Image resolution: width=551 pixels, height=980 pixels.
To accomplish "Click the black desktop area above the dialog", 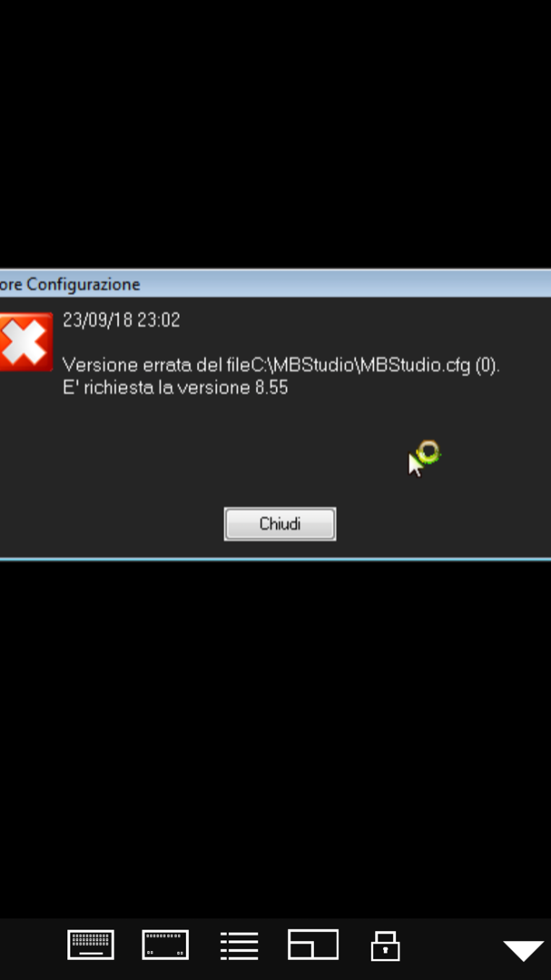I will [x=275, y=134].
